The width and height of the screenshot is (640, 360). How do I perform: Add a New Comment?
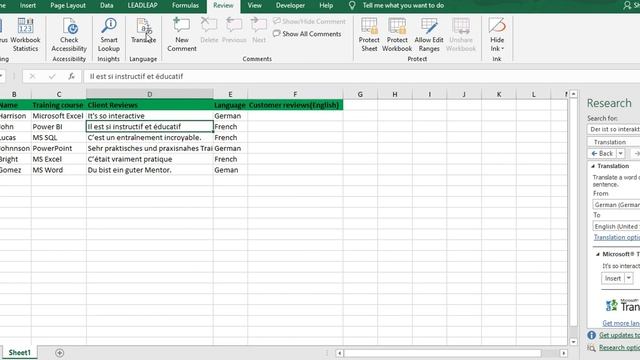tap(182, 35)
